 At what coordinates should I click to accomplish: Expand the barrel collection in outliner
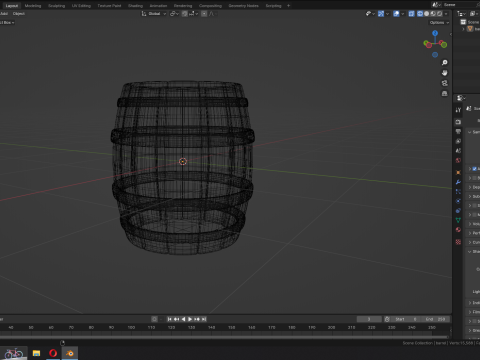click(x=463, y=29)
